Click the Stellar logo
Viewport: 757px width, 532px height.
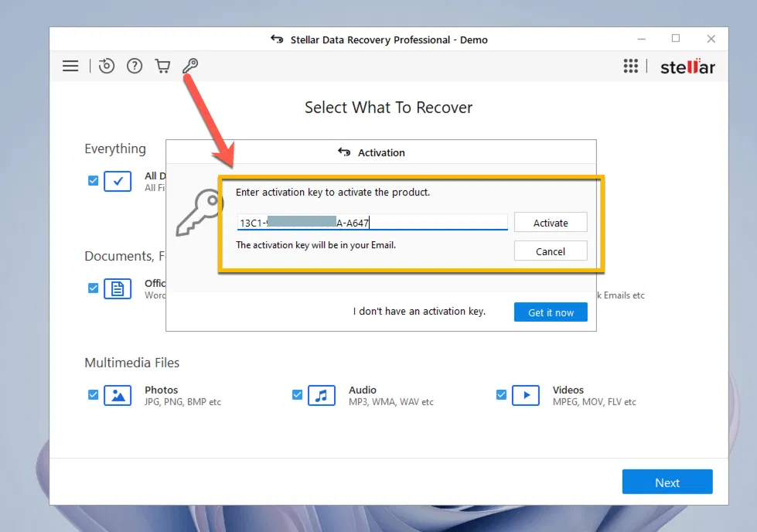tap(687, 66)
